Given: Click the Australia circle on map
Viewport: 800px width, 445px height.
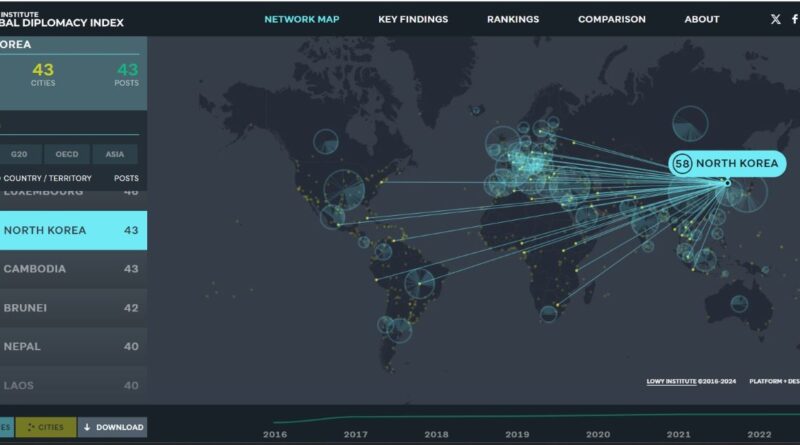Looking at the screenshot, I should tap(739, 304).
